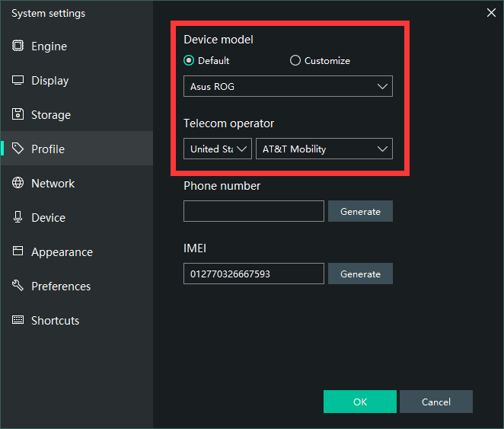Screen dimensions: 504x429
Task: Click the Engine chip icon in sidebar
Action: [18, 46]
